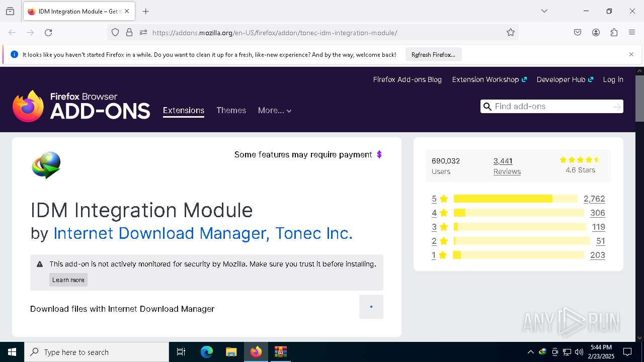Click the 4-star rating bar
The image size is (644, 362).
point(519,213)
